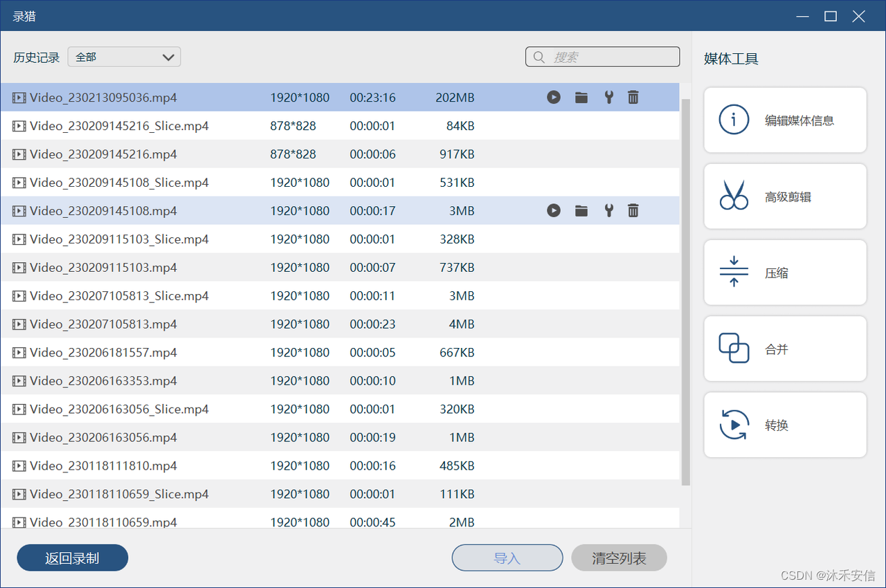Click the compress arrows icon for 压缩
The image size is (886, 588).
tap(734, 272)
